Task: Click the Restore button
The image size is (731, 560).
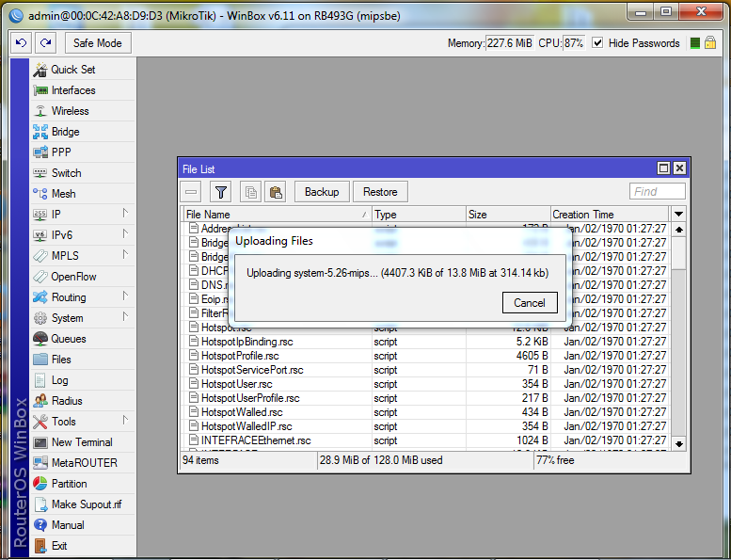Action: pyautogui.click(x=380, y=192)
